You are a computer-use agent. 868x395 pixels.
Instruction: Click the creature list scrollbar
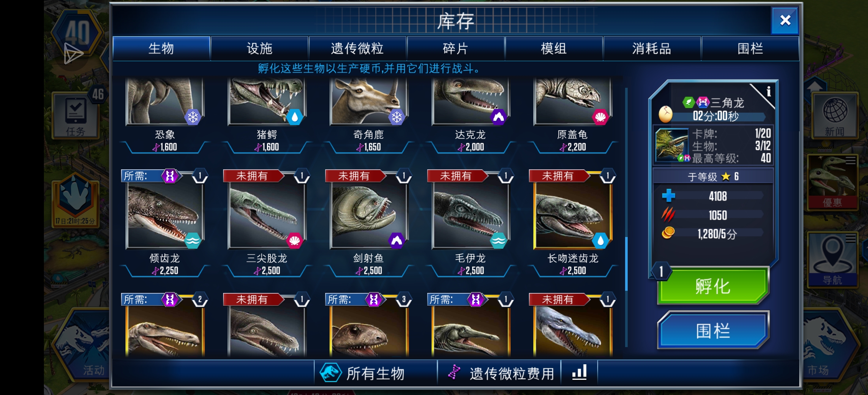[626, 218]
